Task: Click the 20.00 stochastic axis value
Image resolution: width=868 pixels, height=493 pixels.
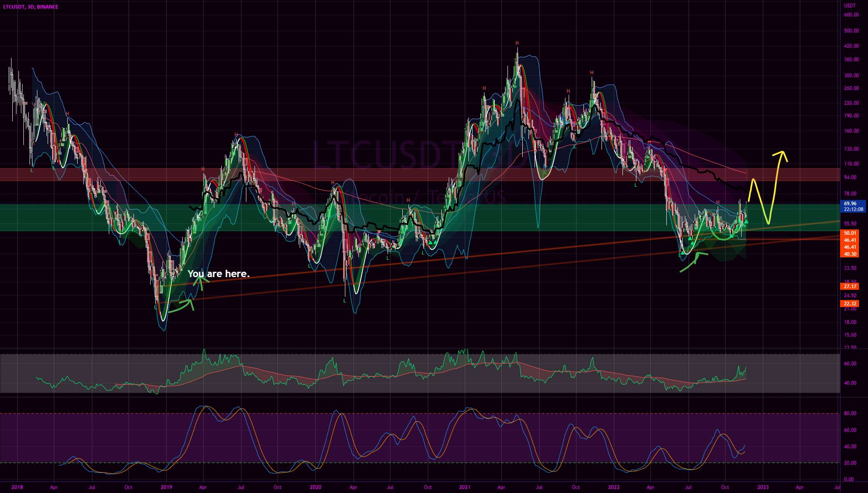Action: click(850, 463)
